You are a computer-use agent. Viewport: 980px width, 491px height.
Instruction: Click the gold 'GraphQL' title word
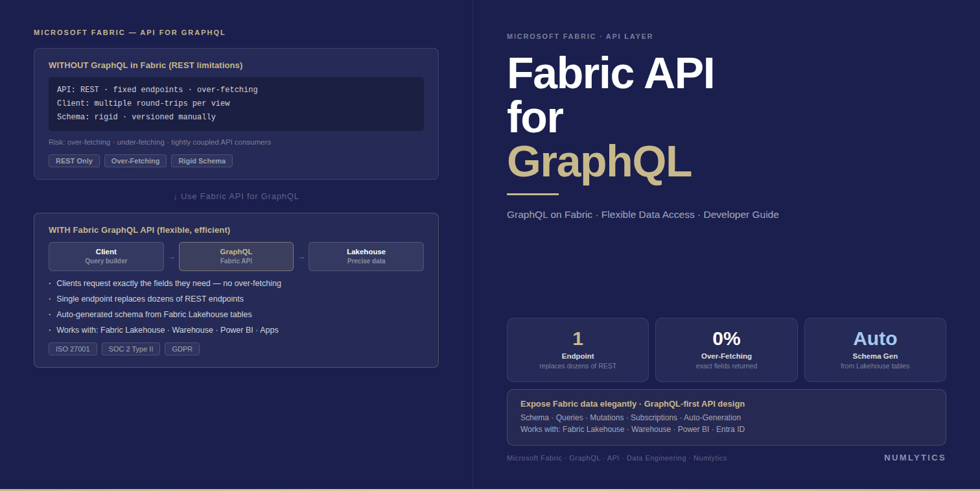600,162
